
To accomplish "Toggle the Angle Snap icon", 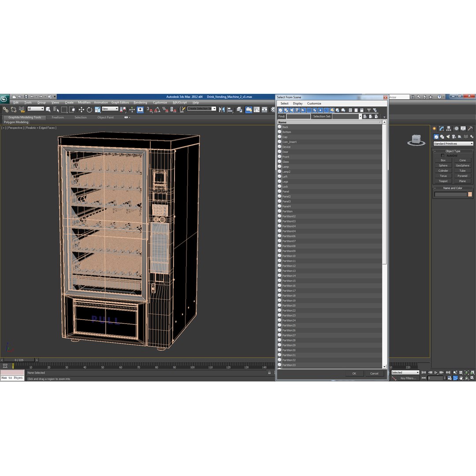I will 157,110.
